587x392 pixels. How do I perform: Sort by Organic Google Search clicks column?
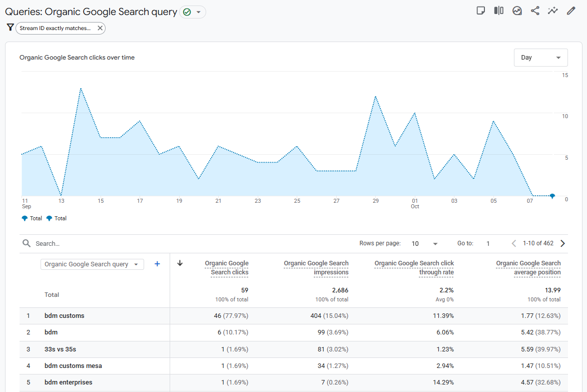[227, 268]
